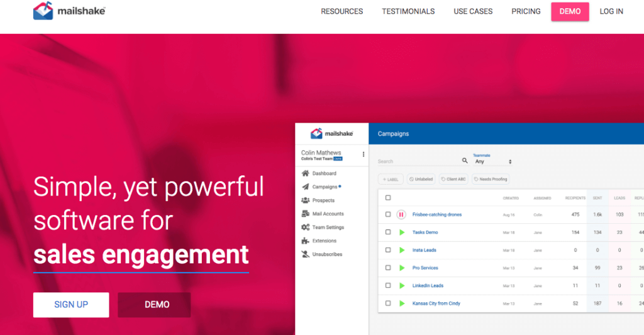This screenshot has height=335, width=644.
Task: Check the Frisbee-catching drones row checkbox
Action: point(387,214)
